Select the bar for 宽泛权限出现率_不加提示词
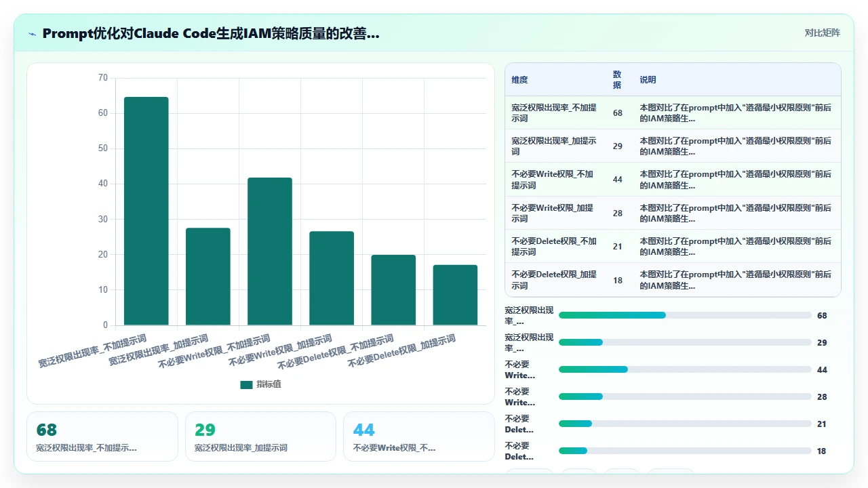Screen dimensions: 868x488 pos(146,211)
